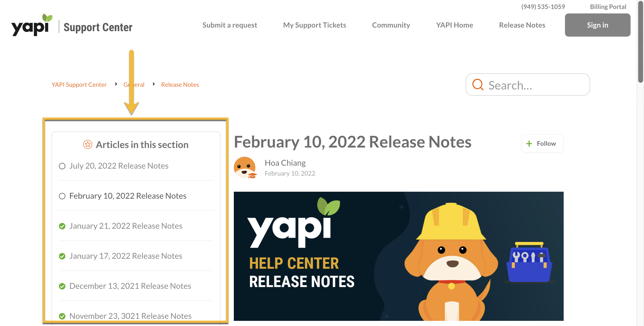
Task: Open Release Notes in the top navigation
Action: [x=522, y=25]
